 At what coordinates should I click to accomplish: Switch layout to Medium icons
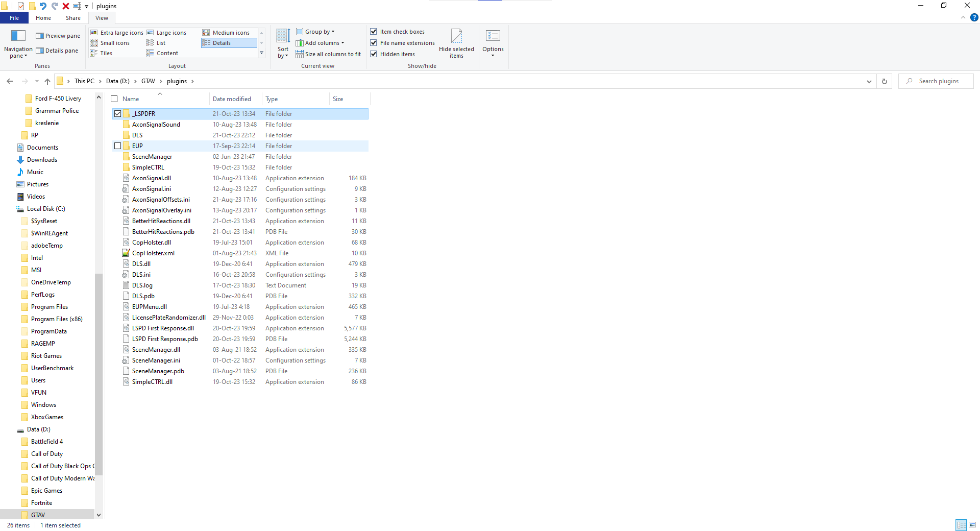(x=226, y=33)
